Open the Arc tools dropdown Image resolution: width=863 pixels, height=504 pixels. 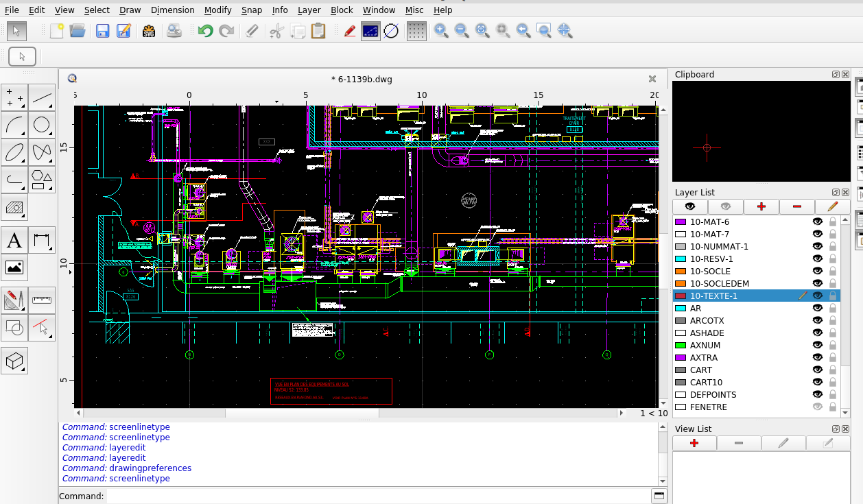point(14,125)
